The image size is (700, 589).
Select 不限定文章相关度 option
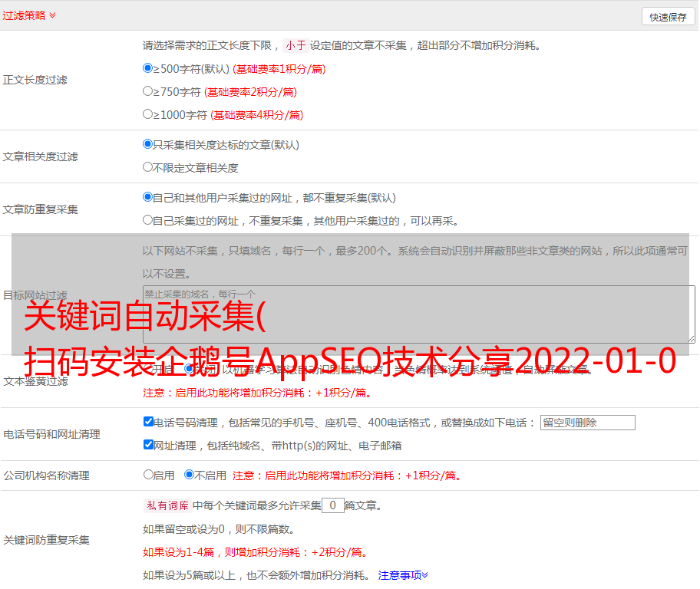(x=147, y=167)
